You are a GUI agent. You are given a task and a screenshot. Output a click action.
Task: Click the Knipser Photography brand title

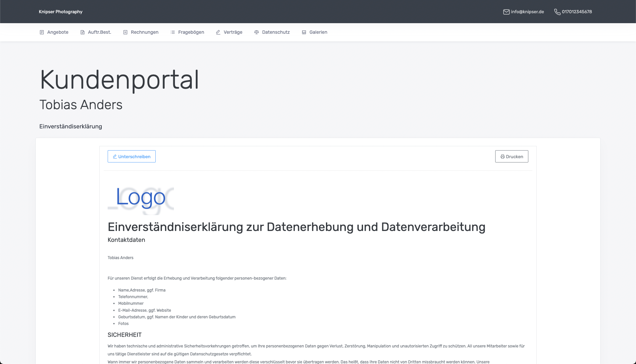click(x=61, y=12)
